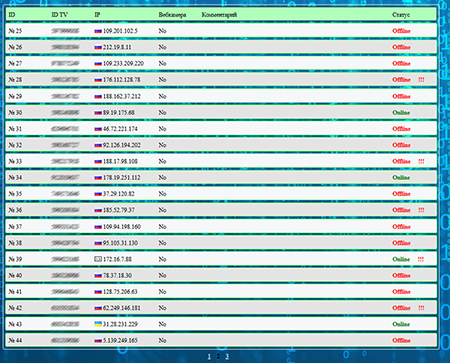Click the Статус column header
Image resolution: width=450 pixels, height=363 pixels.
tap(401, 15)
